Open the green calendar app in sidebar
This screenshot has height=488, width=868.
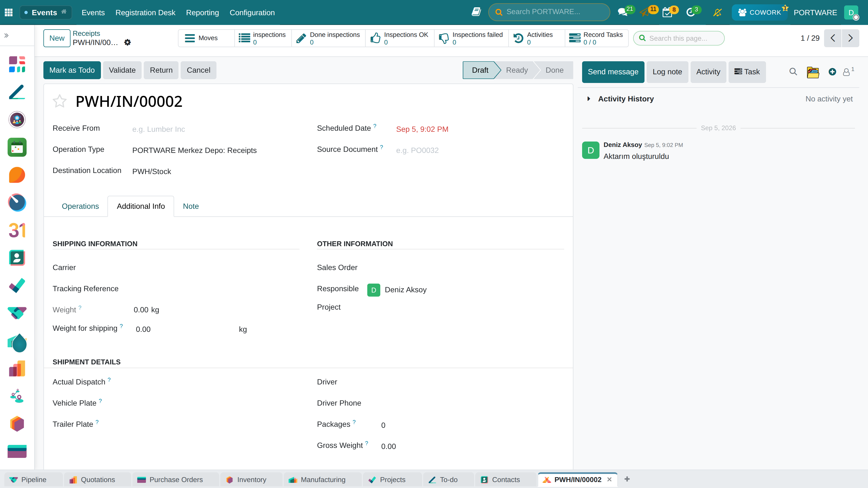17,147
